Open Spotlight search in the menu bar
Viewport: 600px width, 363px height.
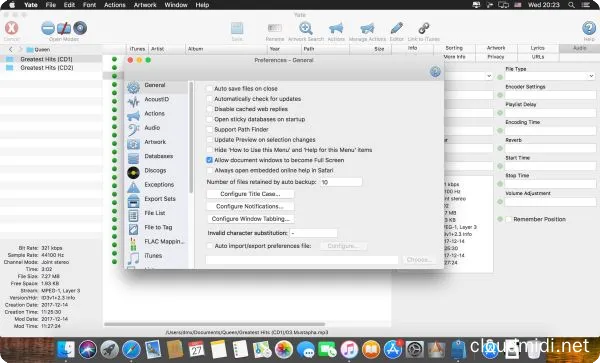pos(571,5)
